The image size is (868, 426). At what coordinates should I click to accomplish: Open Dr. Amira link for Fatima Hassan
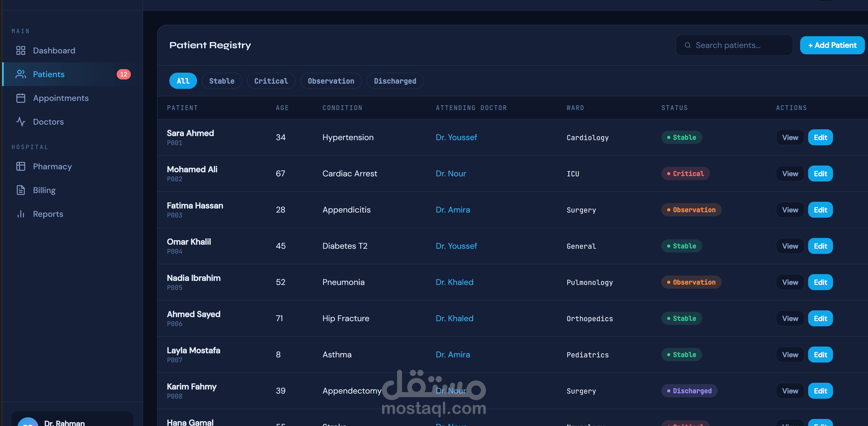pos(452,210)
